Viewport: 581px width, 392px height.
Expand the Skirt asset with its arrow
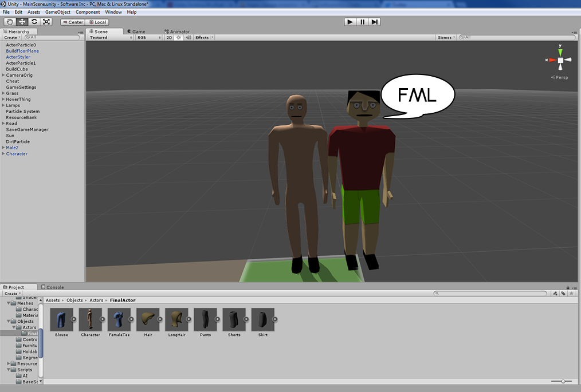click(x=275, y=319)
